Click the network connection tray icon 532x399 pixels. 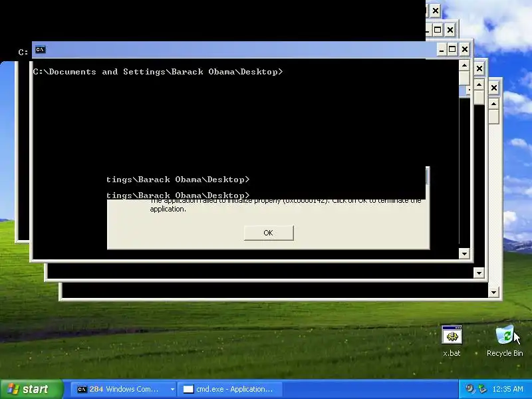pyautogui.click(x=482, y=389)
